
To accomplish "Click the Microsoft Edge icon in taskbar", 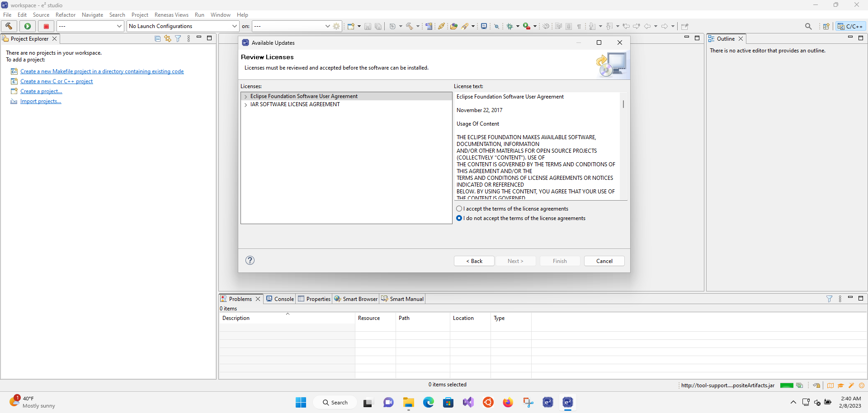I will [x=429, y=402].
